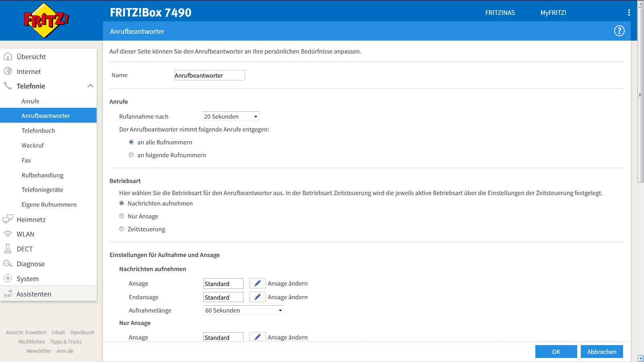Open the help question mark icon
Image resolution: width=644 pixels, height=362 pixels.
click(619, 31)
